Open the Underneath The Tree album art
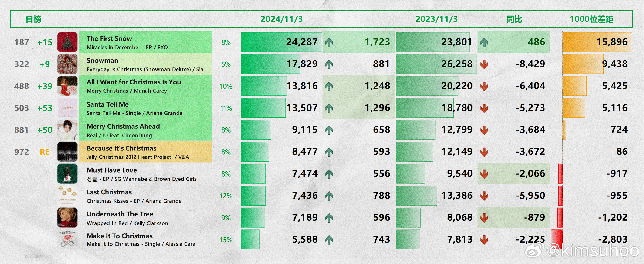Screen dimensions: 644x264 67,217
